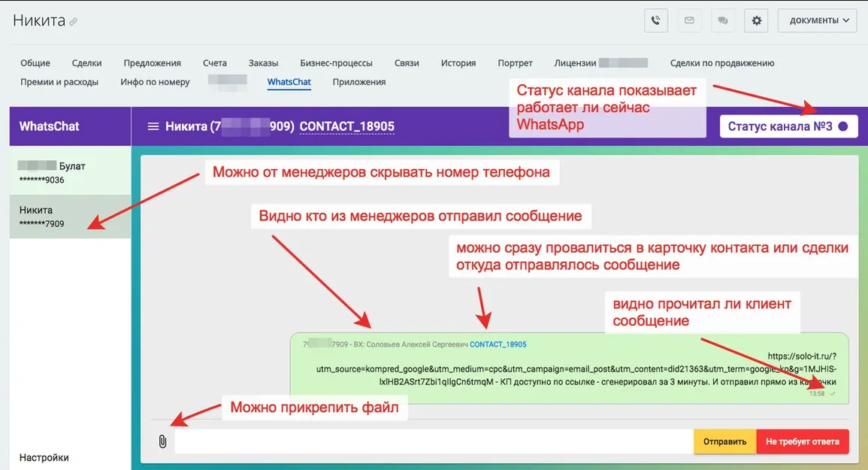Expand the ДОКУМЕНТЫ dropdown
This screenshot has height=470, width=868.
(817, 21)
